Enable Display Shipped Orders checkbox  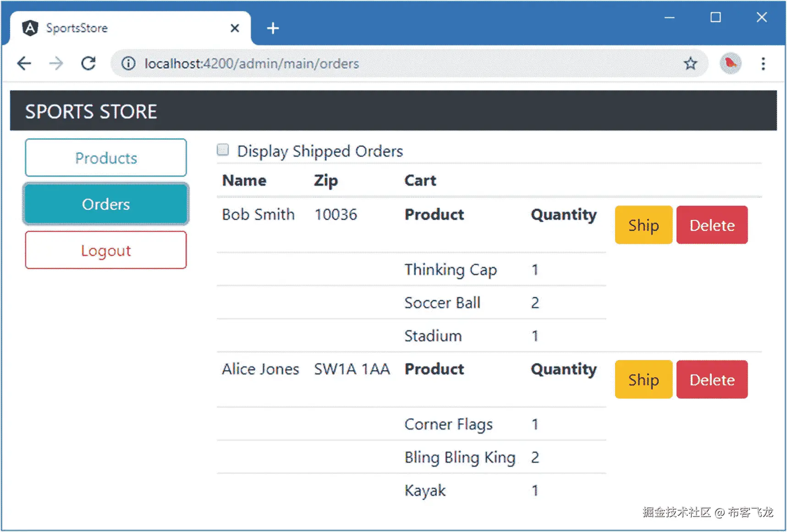(223, 150)
